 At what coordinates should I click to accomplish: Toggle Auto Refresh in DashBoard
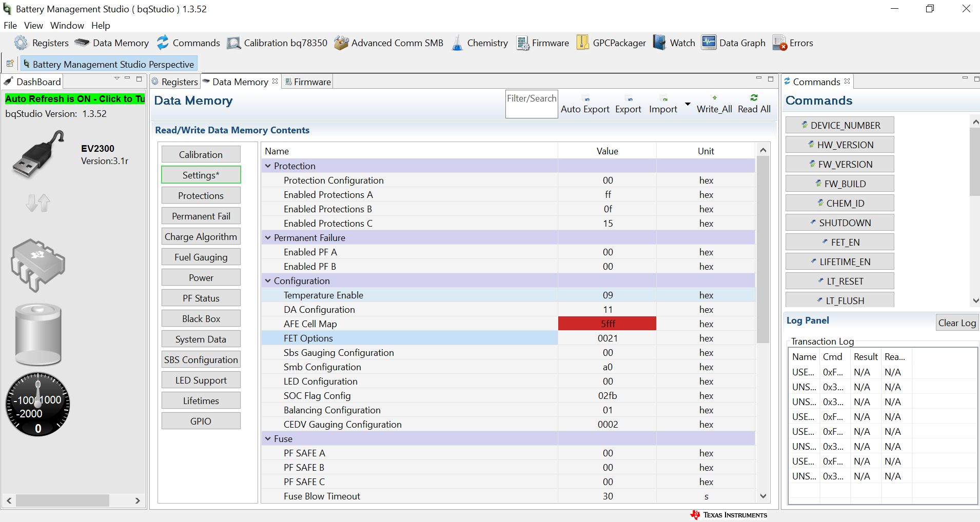pyautogui.click(x=75, y=98)
